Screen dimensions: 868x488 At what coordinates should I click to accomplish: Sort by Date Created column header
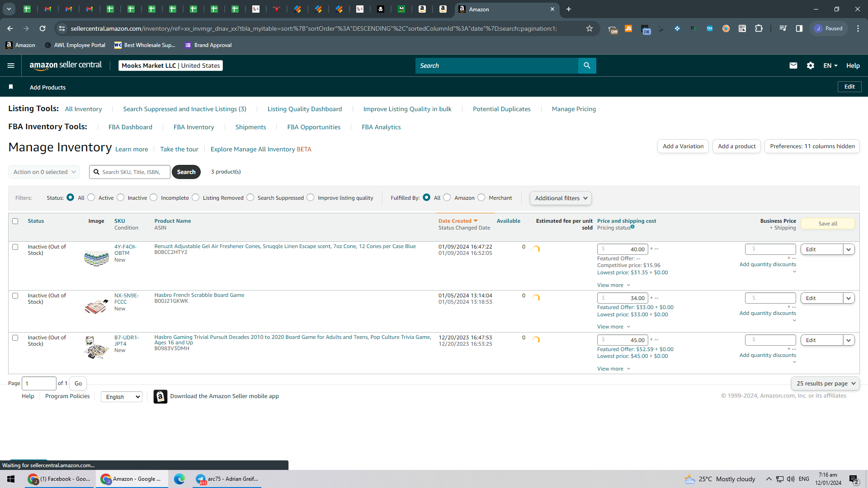[x=458, y=221]
